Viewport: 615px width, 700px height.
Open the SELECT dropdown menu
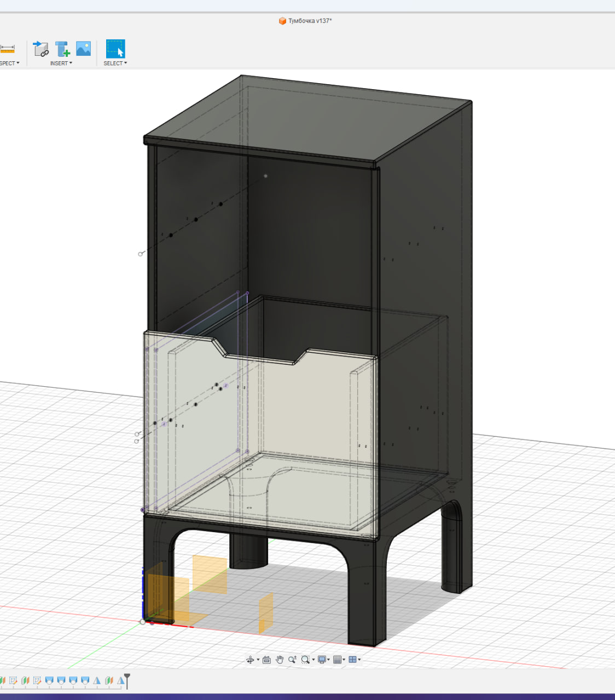[115, 63]
